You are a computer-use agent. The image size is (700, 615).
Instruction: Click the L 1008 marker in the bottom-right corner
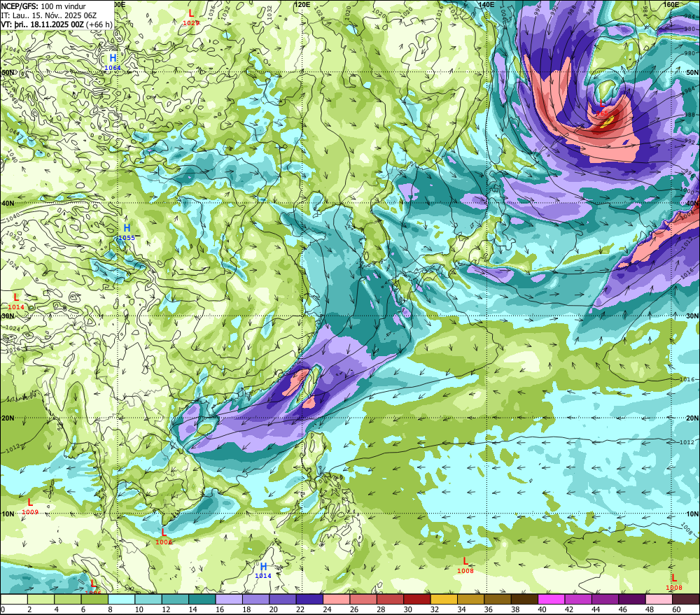tap(673, 582)
